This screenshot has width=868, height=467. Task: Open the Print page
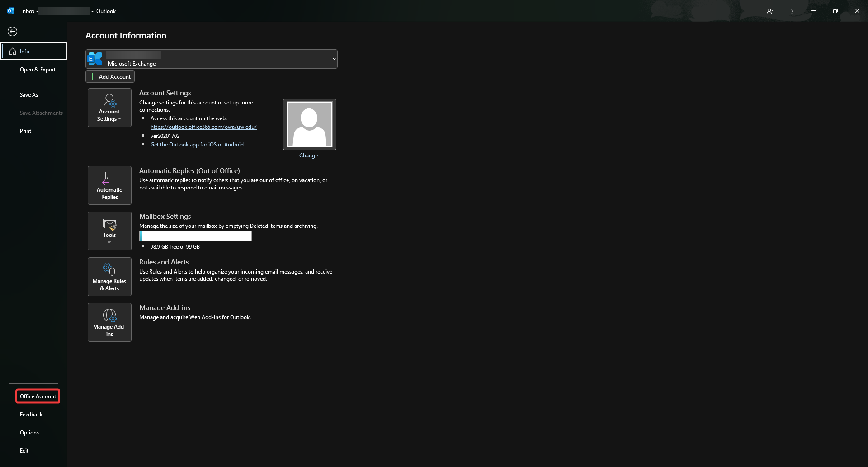point(26,131)
